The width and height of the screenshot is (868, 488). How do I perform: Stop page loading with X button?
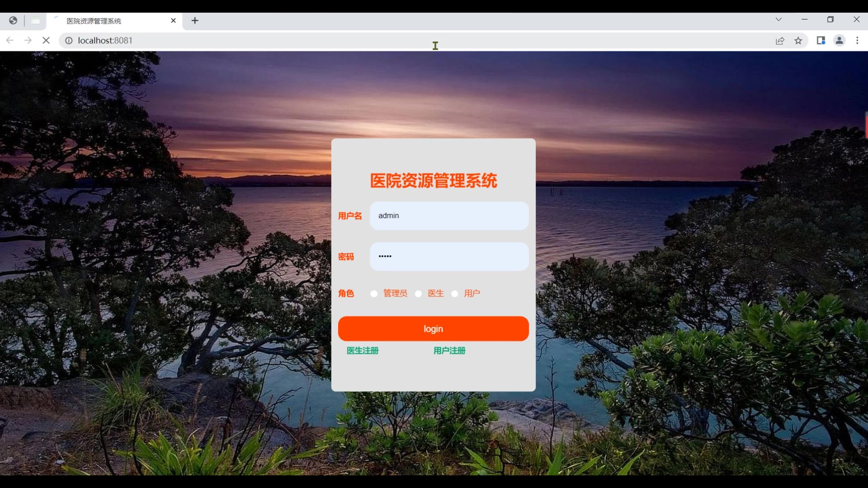pos(46,40)
